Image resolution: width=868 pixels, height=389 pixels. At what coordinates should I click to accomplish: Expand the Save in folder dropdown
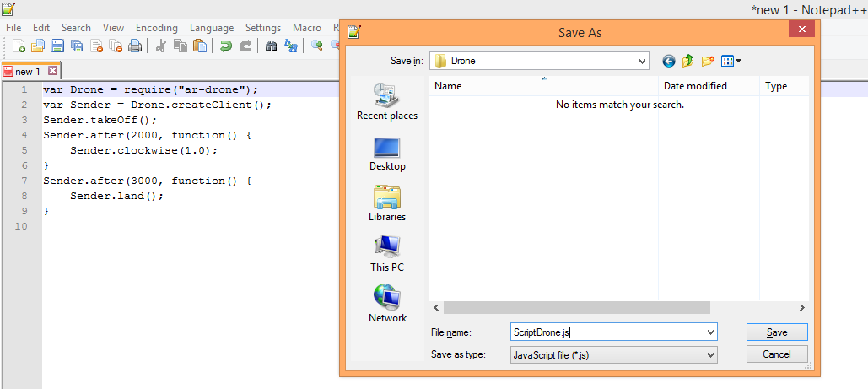pyautogui.click(x=642, y=61)
